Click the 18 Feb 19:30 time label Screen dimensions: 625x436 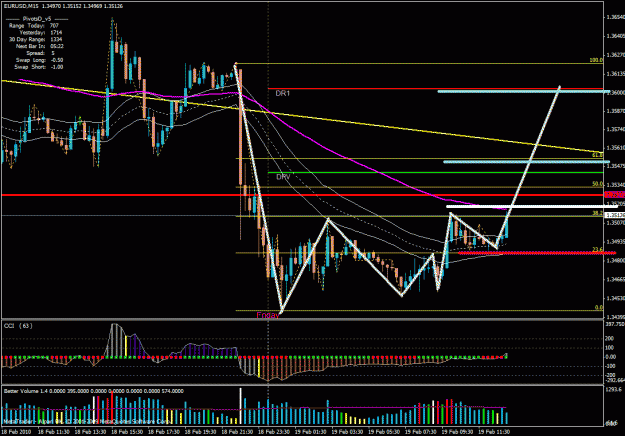coord(200,432)
